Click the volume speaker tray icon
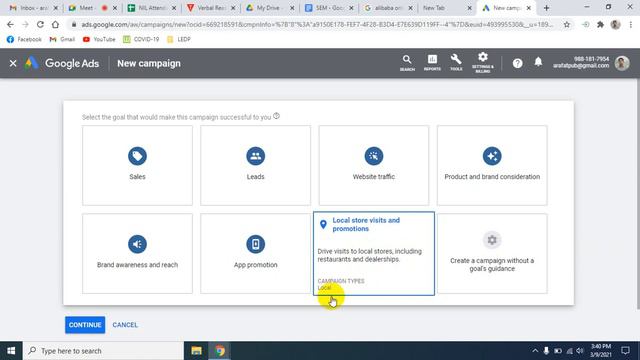Screen dimensions: 640x360 pos(580,351)
